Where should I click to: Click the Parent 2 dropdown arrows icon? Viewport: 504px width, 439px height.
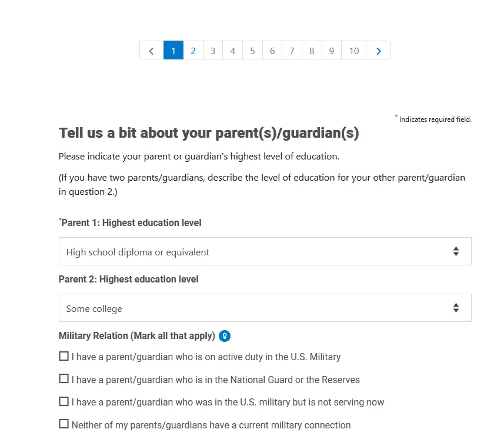click(x=456, y=308)
